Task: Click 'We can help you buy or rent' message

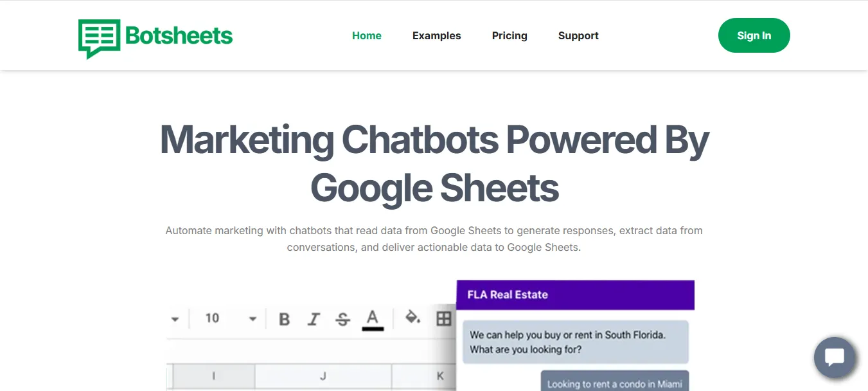Action: coord(576,342)
